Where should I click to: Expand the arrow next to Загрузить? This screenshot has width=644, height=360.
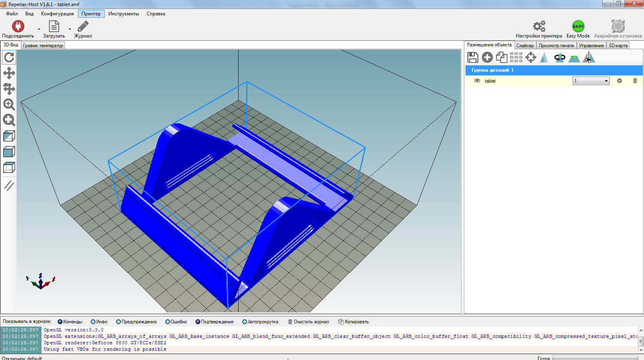[70, 29]
